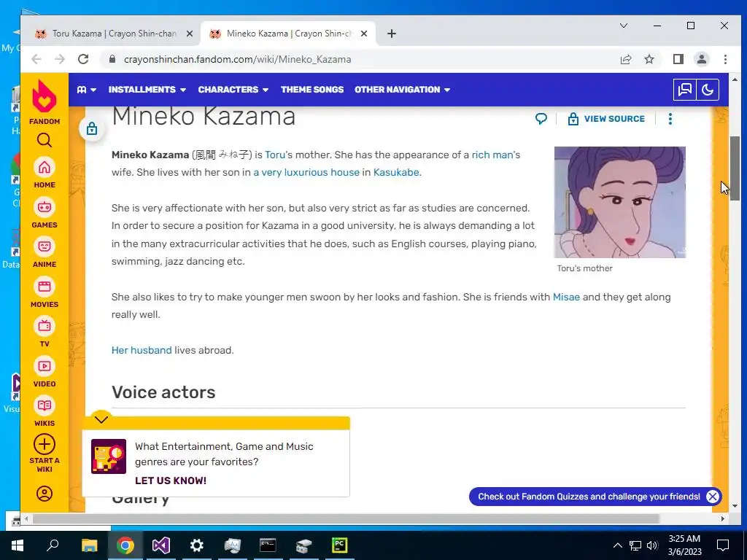Expand the INSTALLMENTS dropdown menu

click(x=147, y=90)
